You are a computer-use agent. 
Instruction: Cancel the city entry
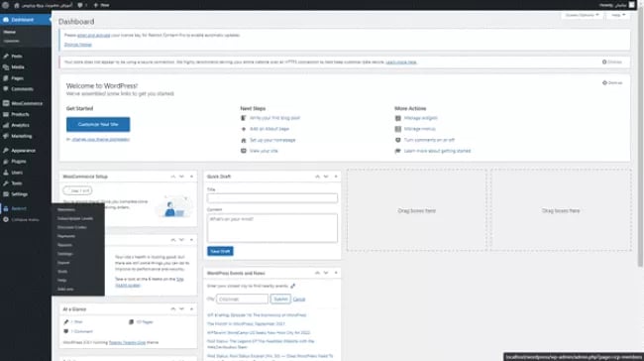pyautogui.click(x=299, y=299)
